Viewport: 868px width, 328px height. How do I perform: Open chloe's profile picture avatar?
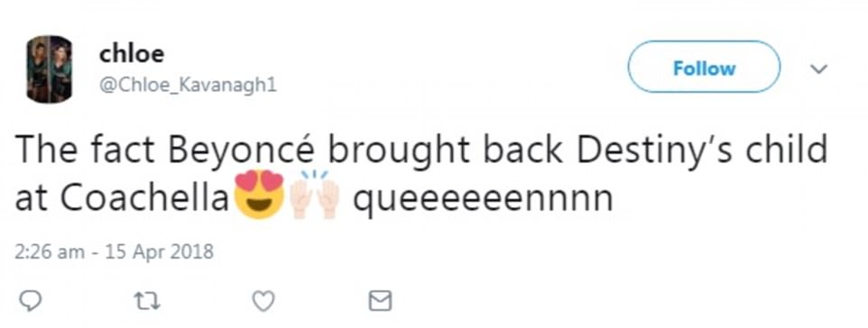point(50,69)
